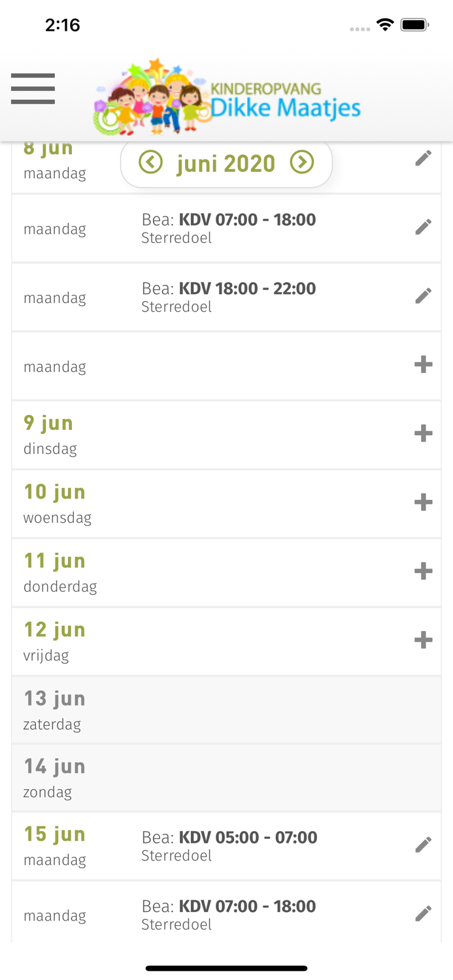Go to the next month with the right chevron
The image size is (453, 980).
tap(303, 163)
